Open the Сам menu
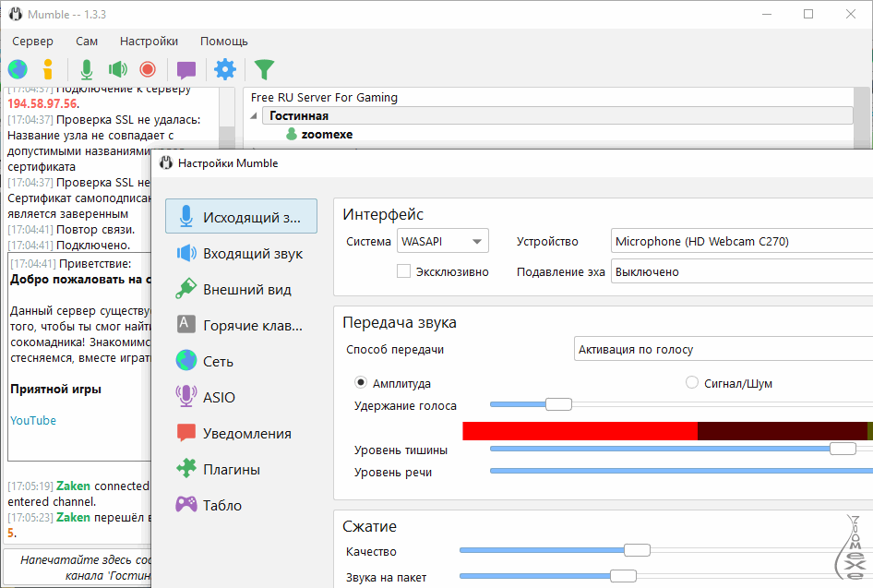The image size is (873, 588). click(x=87, y=42)
